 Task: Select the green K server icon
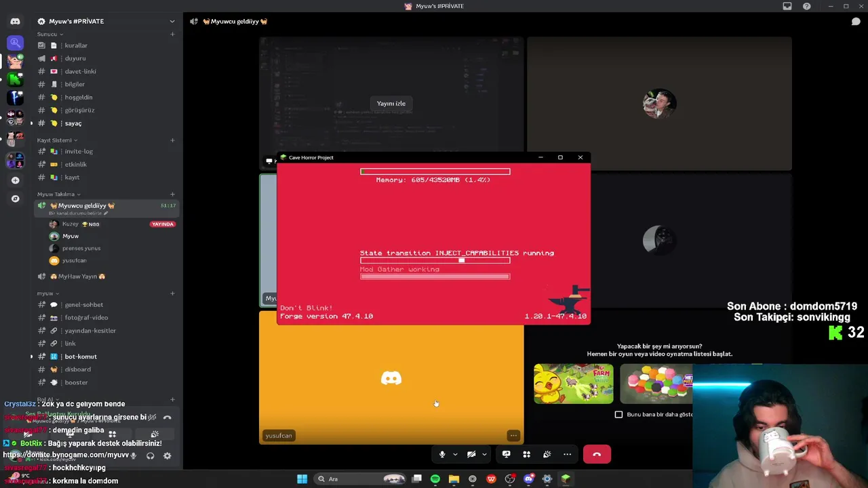pyautogui.click(x=15, y=79)
